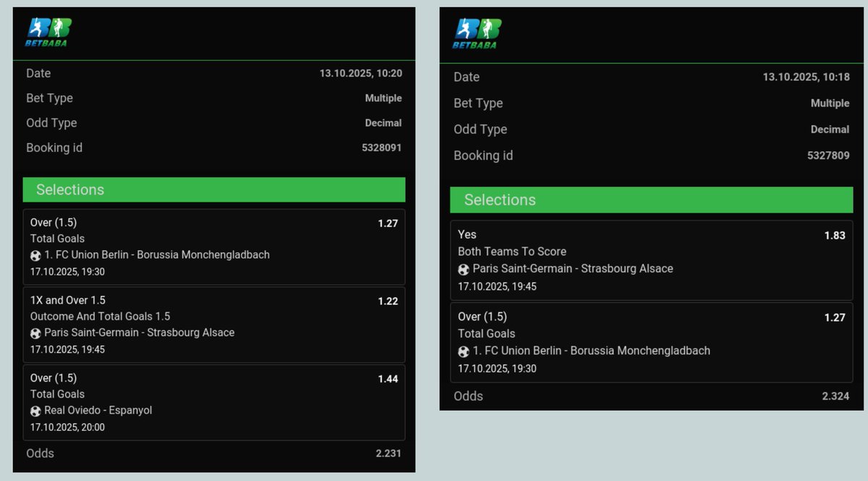Image resolution: width=868 pixels, height=481 pixels.
Task: Click the BetBaba logo on right slip
Action: [x=477, y=34]
